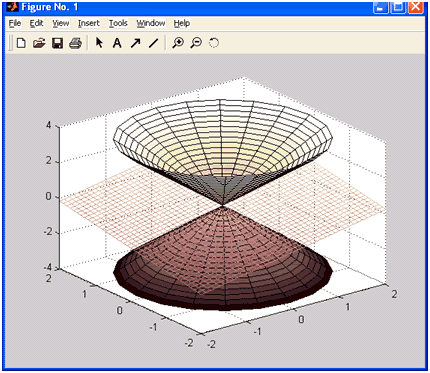Viewport: 430px width, 373px height.
Task: Open the Edit menu
Action: click(x=36, y=23)
